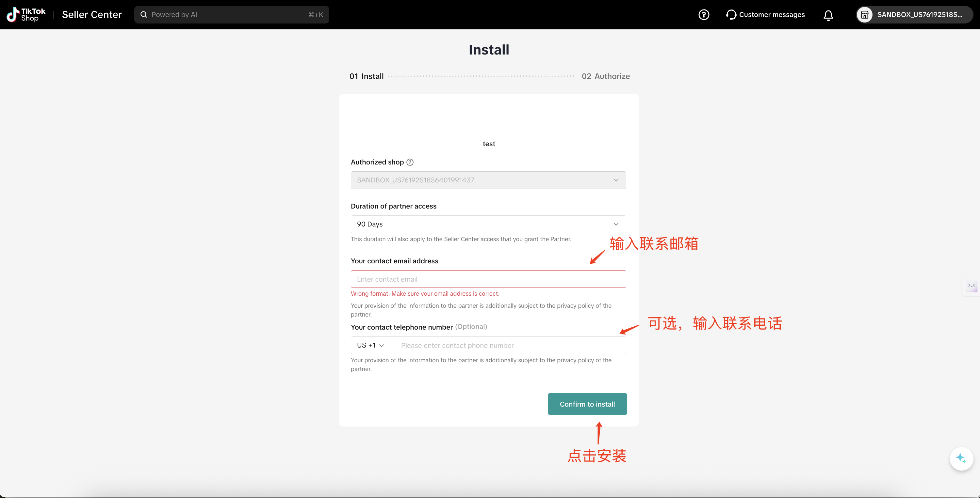Click the shop avatar icon

[x=864, y=14]
